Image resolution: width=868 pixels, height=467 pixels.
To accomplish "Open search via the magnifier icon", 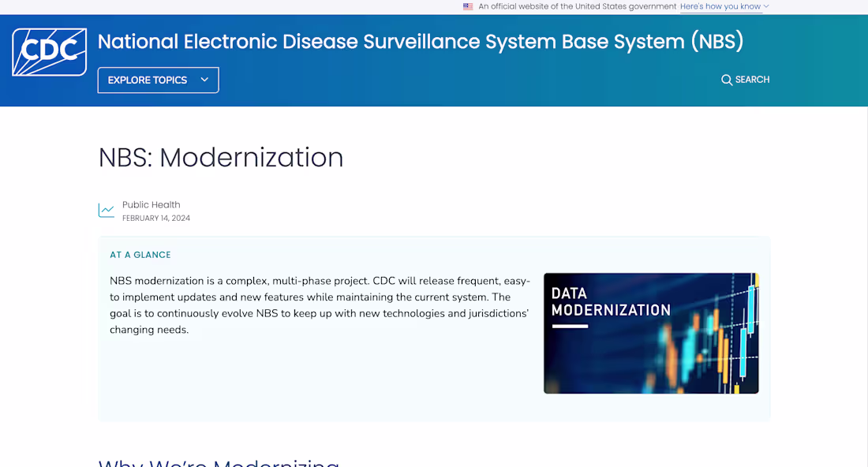I will pyautogui.click(x=727, y=80).
